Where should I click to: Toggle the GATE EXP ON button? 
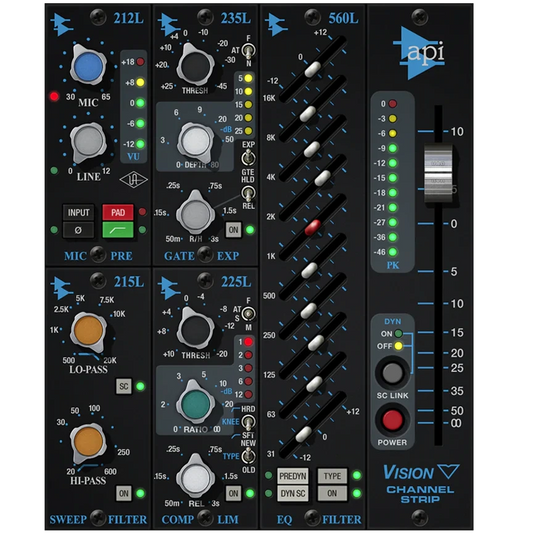click(234, 230)
